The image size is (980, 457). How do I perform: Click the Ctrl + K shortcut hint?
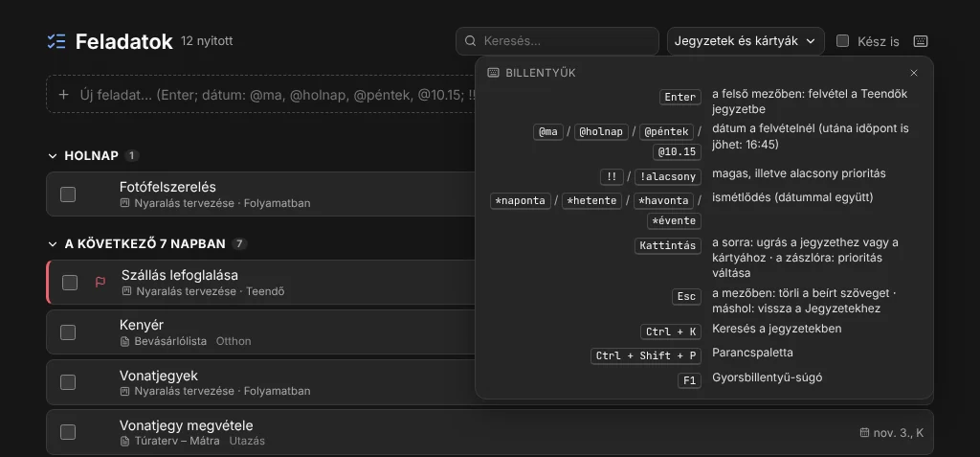click(671, 331)
